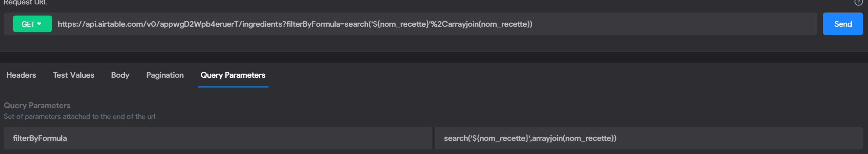
Task: Click 'ingredients' within the request URL
Action: point(263,24)
